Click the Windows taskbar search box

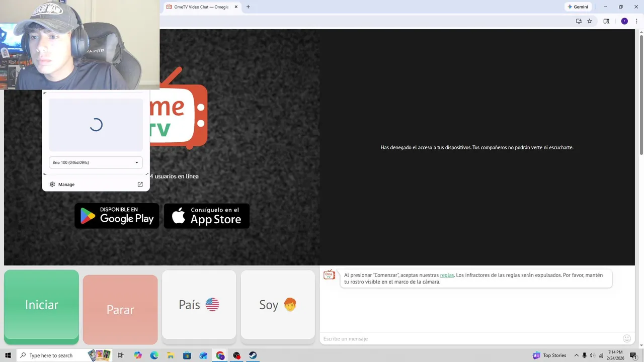click(x=64, y=355)
